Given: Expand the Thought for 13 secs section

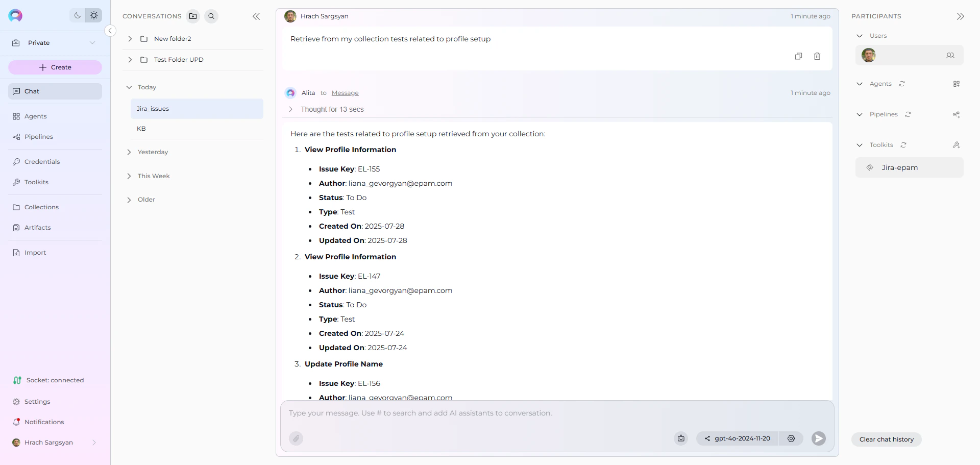Looking at the screenshot, I should coord(290,109).
